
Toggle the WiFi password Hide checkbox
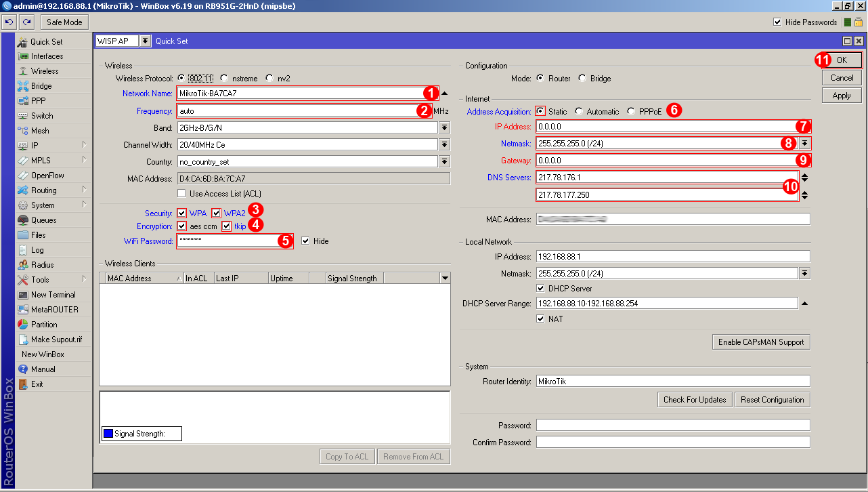coord(305,241)
